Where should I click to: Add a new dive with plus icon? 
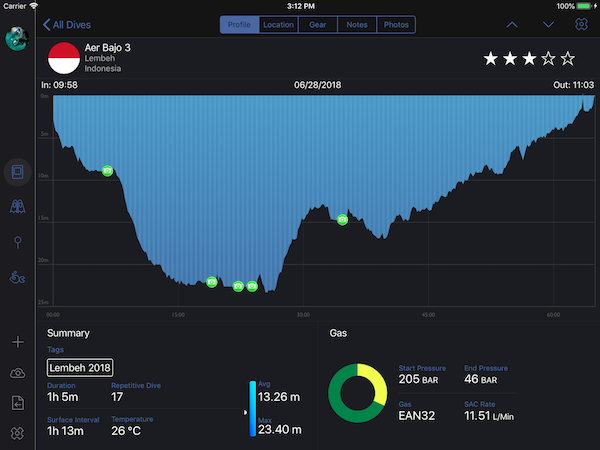click(x=17, y=342)
